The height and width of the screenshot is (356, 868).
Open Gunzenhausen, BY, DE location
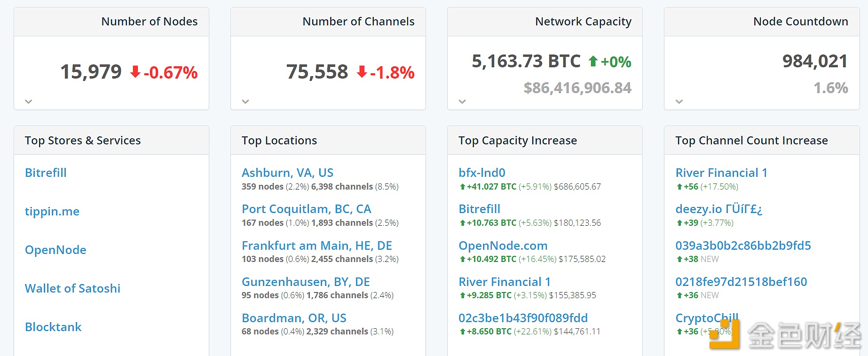pos(306,282)
